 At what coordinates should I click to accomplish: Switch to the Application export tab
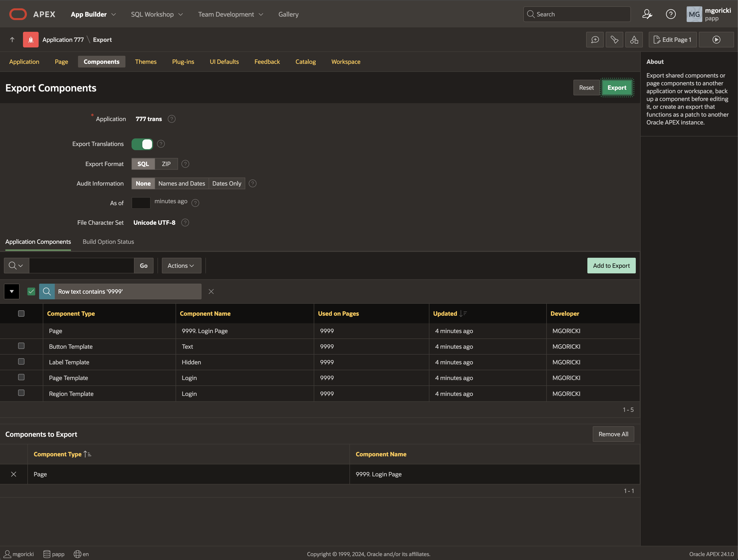[24, 61]
